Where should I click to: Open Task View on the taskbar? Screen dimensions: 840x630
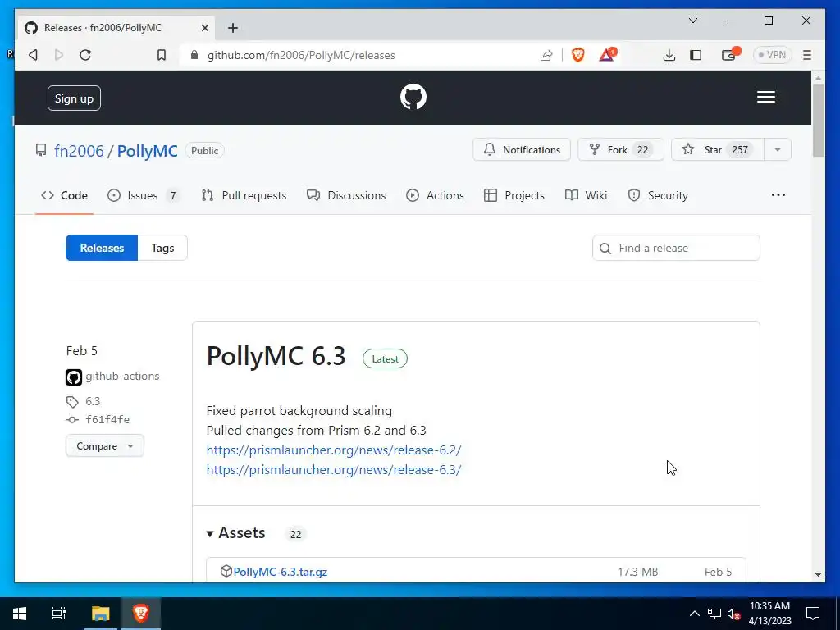(58, 614)
